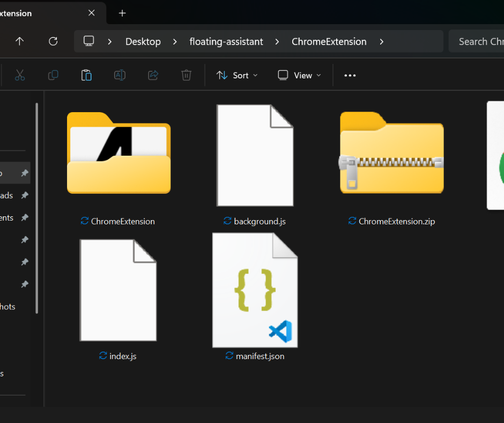This screenshot has height=423, width=504.
Task: Refresh the folder view with the reload icon
Action: click(53, 41)
